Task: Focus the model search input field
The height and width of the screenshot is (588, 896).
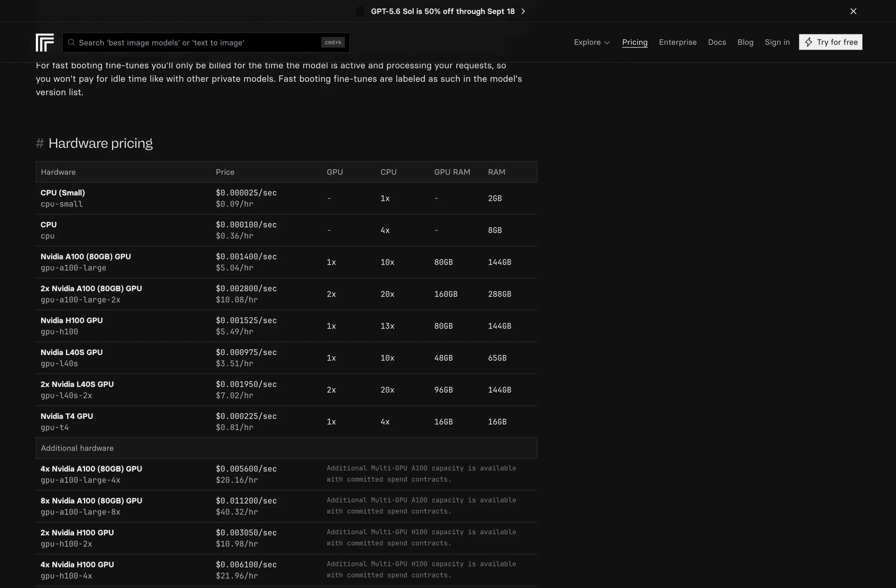Action: click(206, 43)
